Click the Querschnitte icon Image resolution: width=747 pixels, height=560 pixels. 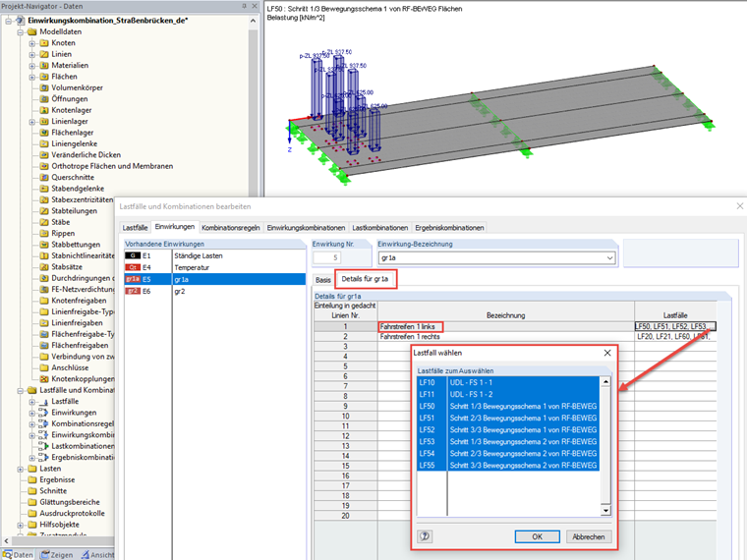tap(44, 177)
